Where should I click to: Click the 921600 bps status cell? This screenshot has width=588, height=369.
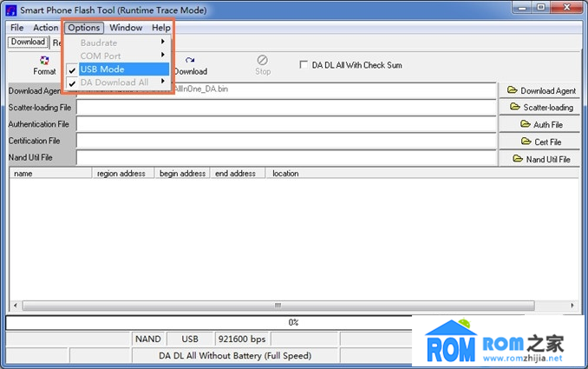[x=242, y=339]
